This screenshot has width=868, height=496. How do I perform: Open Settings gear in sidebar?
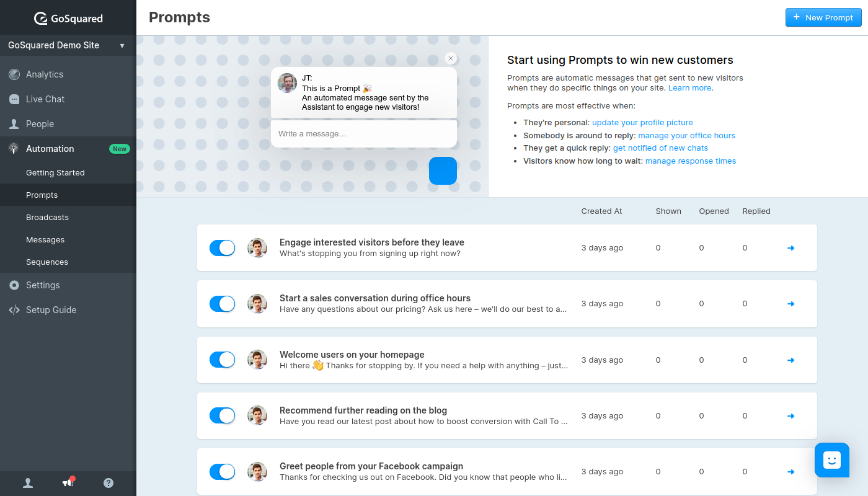[x=14, y=285]
